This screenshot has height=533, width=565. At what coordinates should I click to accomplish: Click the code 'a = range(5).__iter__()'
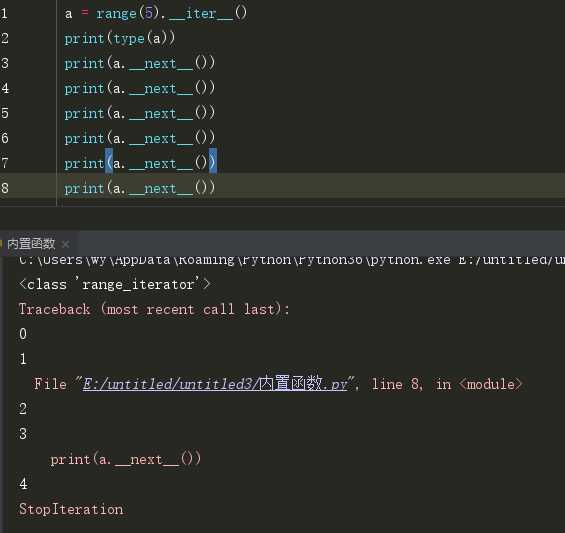click(x=156, y=14)
